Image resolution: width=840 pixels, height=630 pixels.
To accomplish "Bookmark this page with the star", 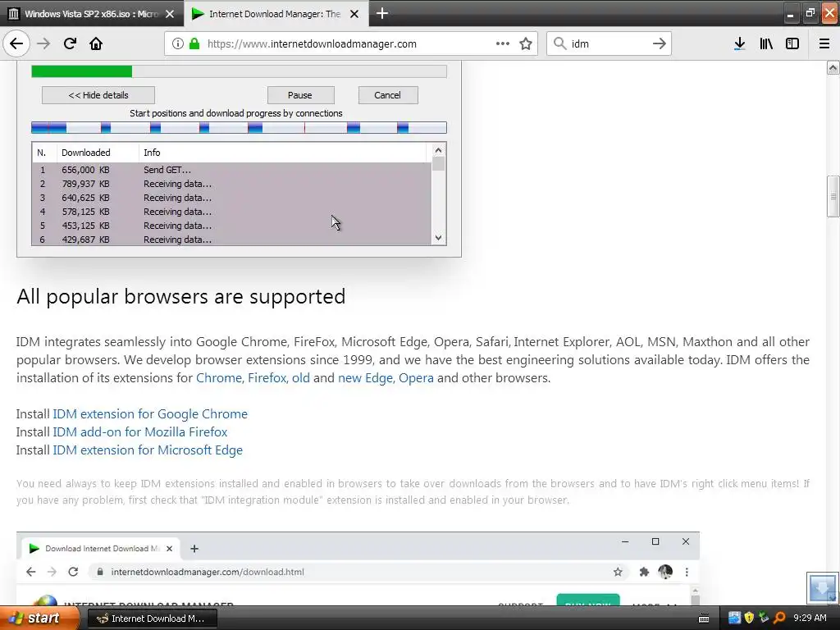I will click(x=526, y=43).
